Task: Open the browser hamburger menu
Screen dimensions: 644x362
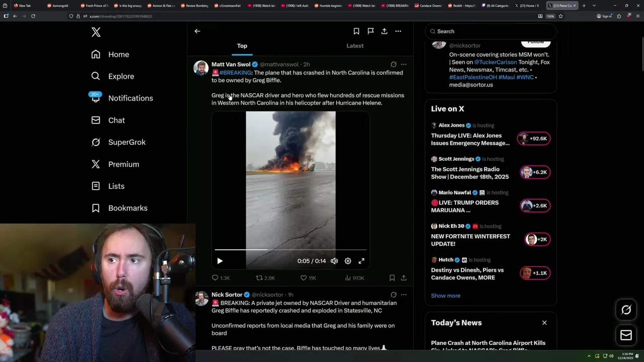Action: [637, 16]
